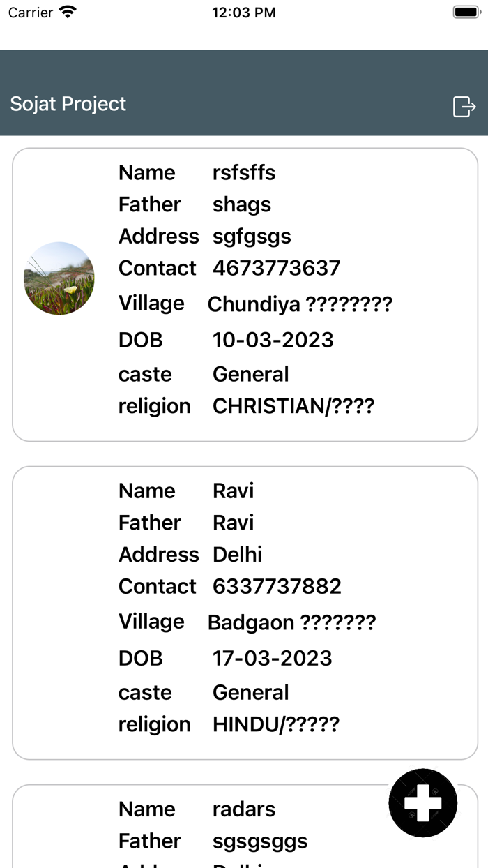Tap date of birth 17-03-2023
Screen dimensions: 488x868
(x=272, y=658)
